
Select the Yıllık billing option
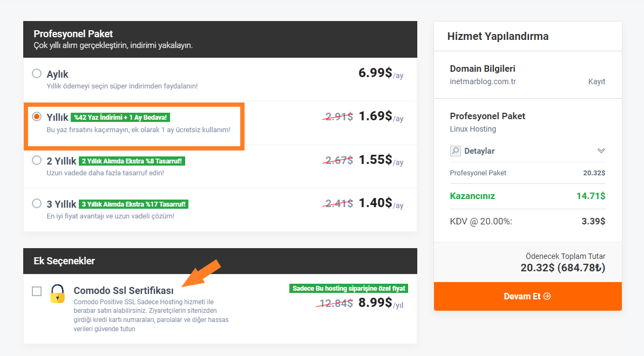click(x=37, y=117)
